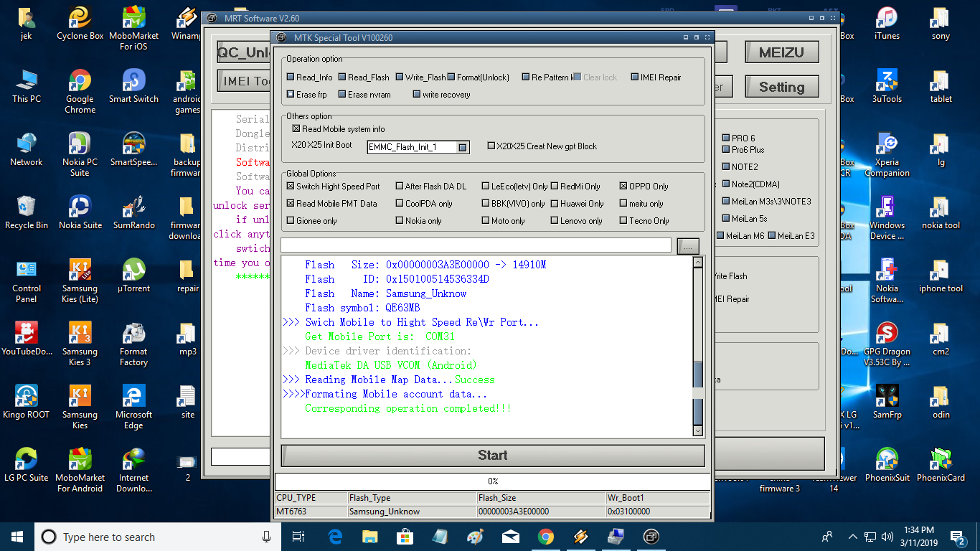The height and width of the screenshot is (551, 980).
Task: Click Chrome icon in taskbar
Action: [x=545, y=536]
